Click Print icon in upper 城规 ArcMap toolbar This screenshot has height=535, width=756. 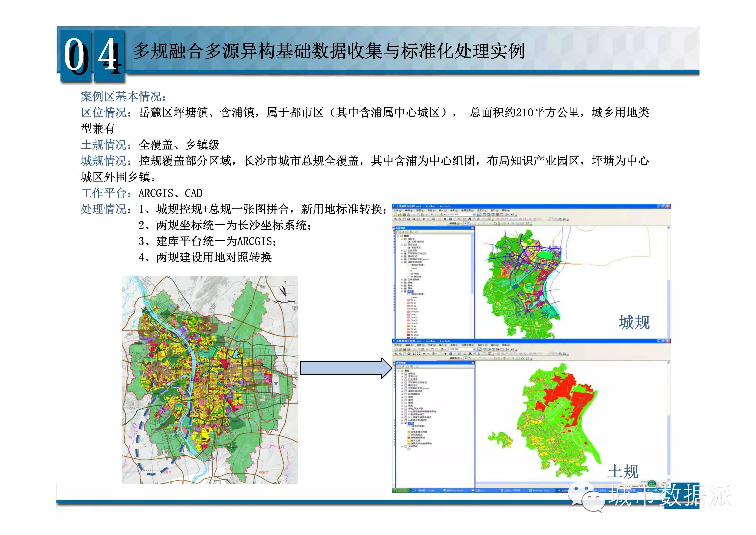coord(409,215)
